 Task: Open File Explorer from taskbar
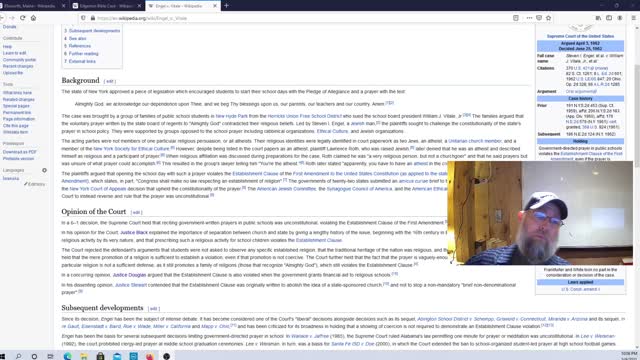pyautogui.click(x=84, y=356)
